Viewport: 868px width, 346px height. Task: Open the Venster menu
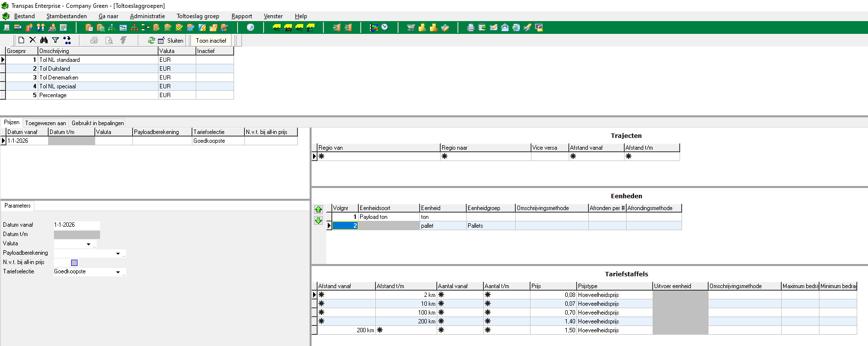point(273,16)
